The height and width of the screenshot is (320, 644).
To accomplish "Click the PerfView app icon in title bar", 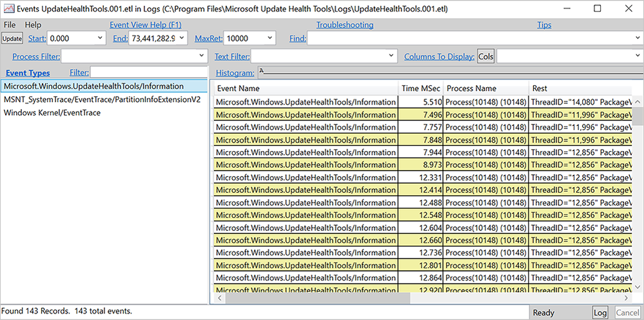I will click(x=9, y=8).
